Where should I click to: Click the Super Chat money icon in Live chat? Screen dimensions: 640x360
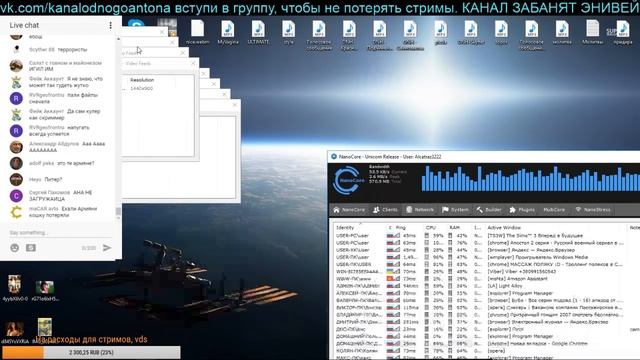click(x=31, y=248)
